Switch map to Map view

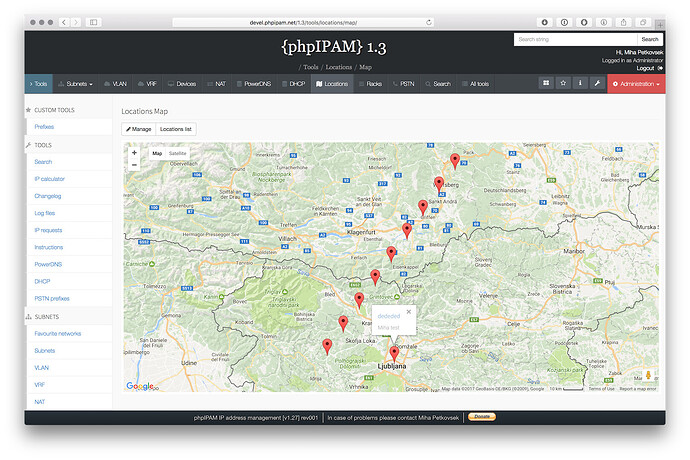click(157, 153)
